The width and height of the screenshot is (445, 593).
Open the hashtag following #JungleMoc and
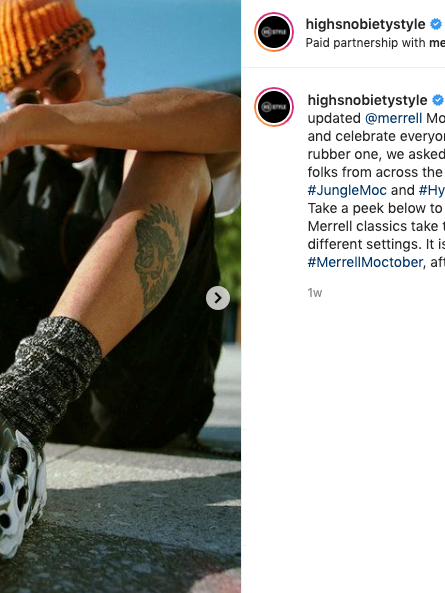tap(432, 190)
